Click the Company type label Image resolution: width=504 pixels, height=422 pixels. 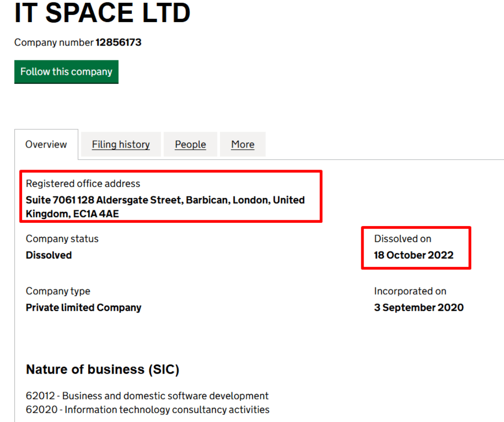[x=58, y=291]
